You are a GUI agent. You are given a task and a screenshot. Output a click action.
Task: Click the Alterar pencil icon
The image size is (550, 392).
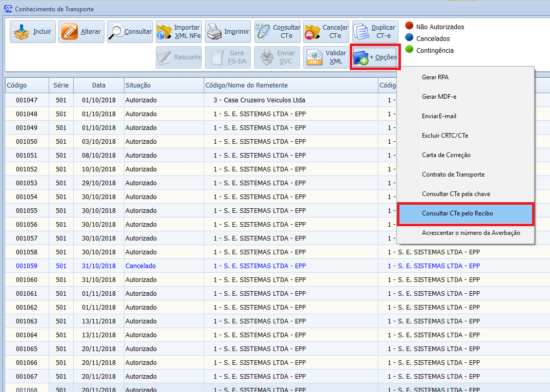[70, 32]
